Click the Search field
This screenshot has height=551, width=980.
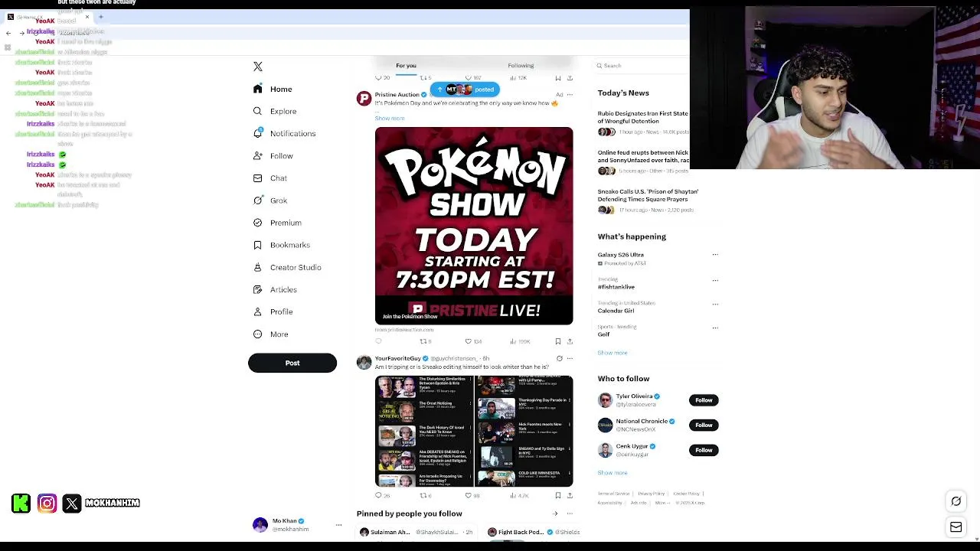point(643,66)
